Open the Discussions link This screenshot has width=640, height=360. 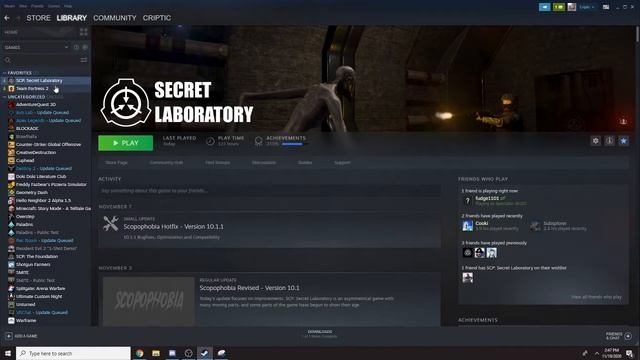point(264,162)
